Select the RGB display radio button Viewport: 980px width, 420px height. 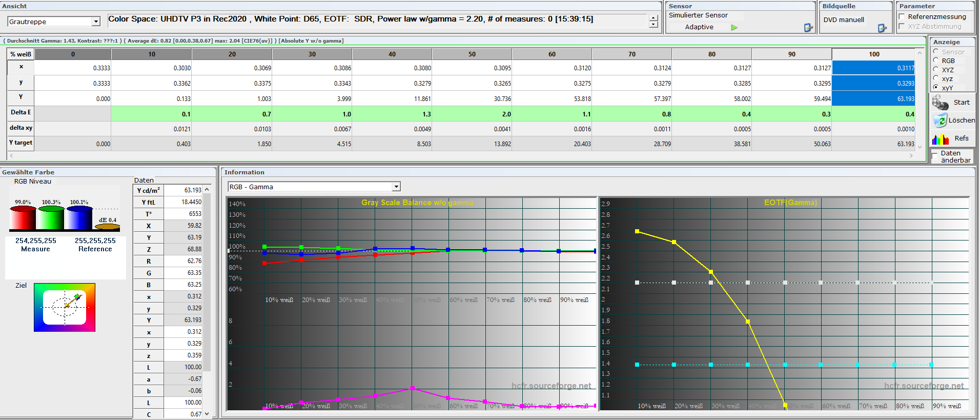[936, 61]
